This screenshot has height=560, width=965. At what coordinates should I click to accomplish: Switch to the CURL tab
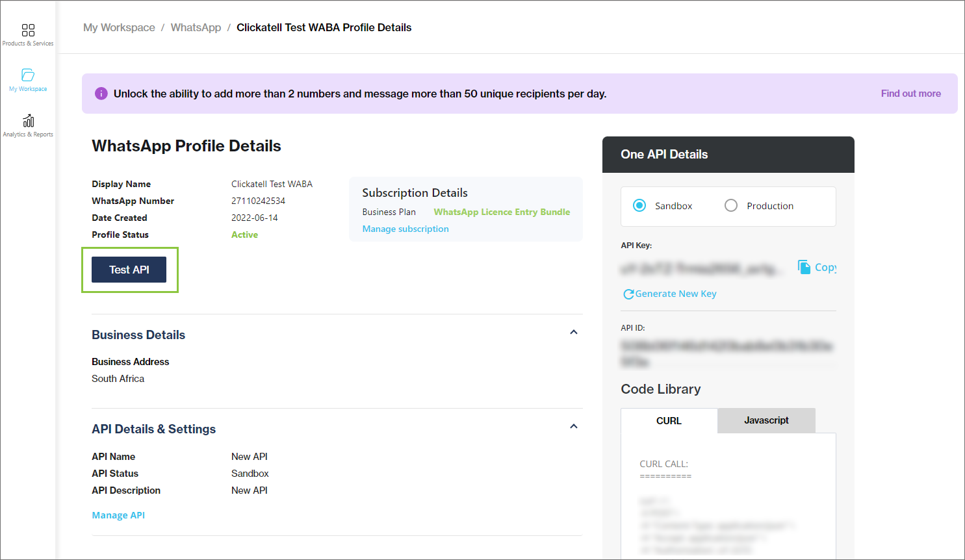(669, 421)
